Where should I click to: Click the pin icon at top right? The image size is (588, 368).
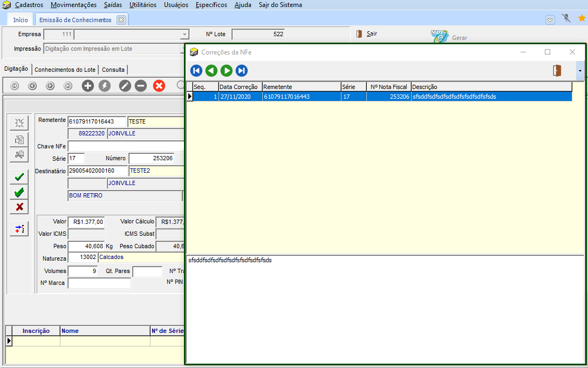coord(566,18)
